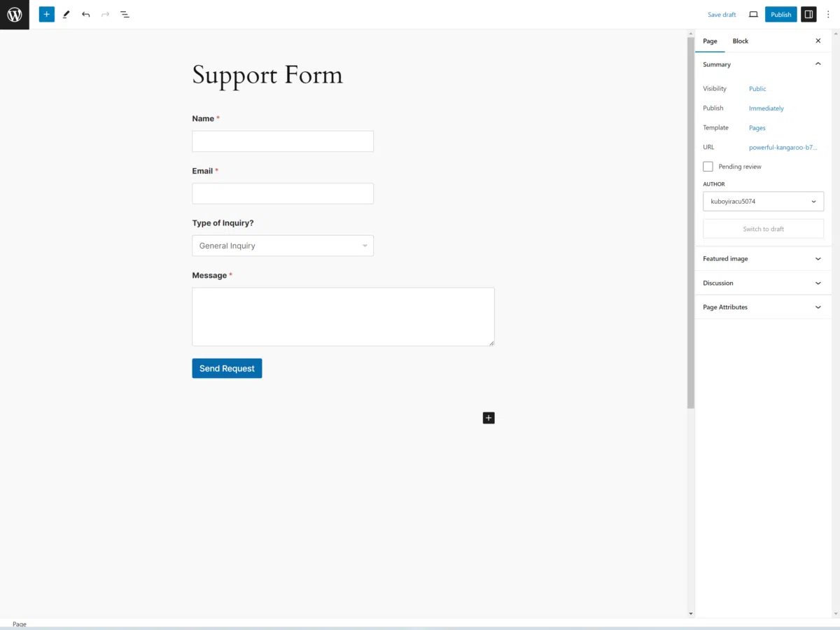
Task: Open the Document Overview list view
Action: tap(125, 14)
